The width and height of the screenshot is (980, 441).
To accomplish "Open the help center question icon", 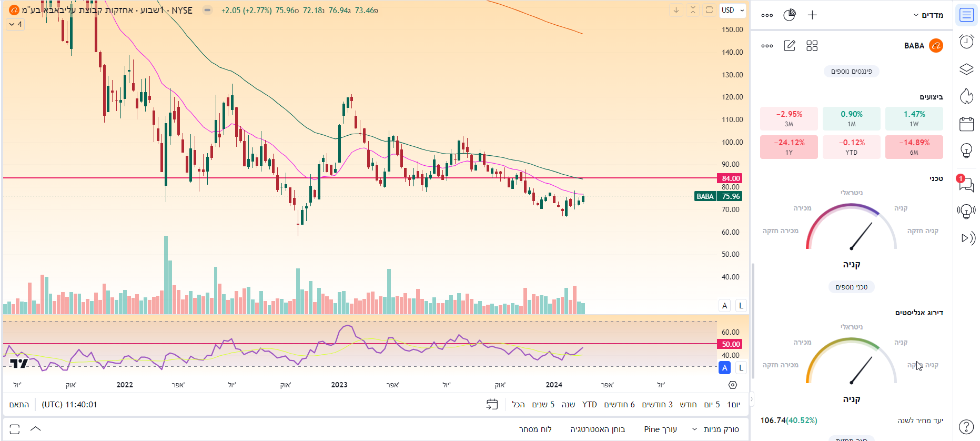I will [x=967, y=427].
